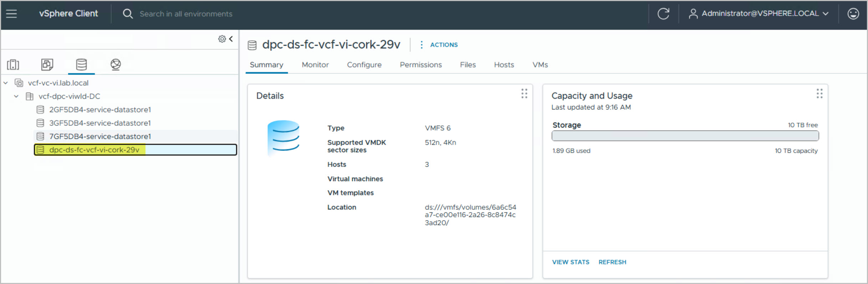Select 2GF5DB4-service-datastore1 datastore
Image resolution: width=868 pixels, height=284 pixels.
point(100,110)
